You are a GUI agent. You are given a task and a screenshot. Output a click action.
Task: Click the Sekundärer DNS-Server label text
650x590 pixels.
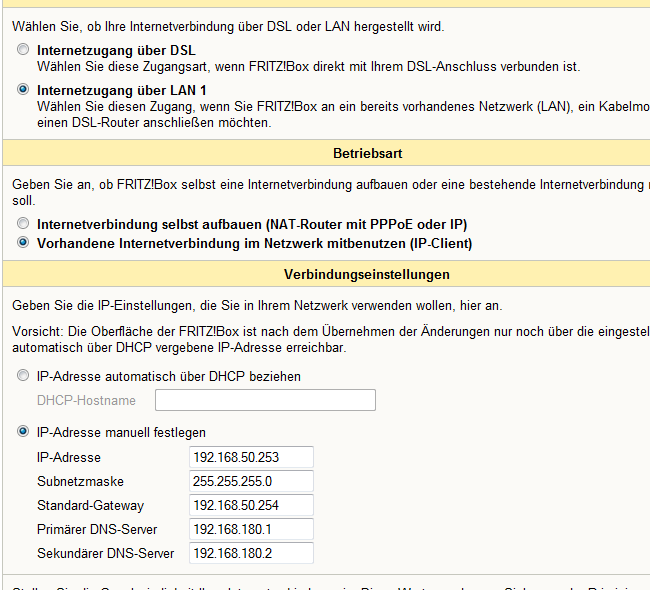point(105,553)
